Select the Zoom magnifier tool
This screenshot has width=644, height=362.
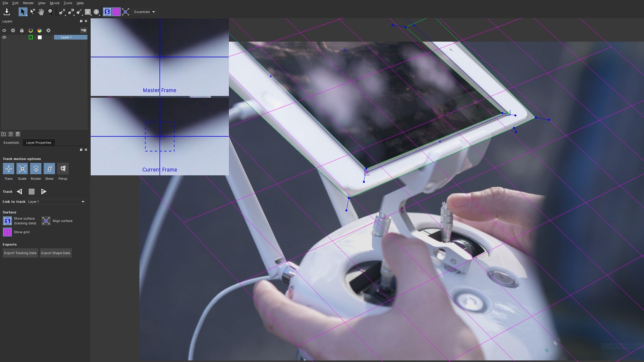50,12
